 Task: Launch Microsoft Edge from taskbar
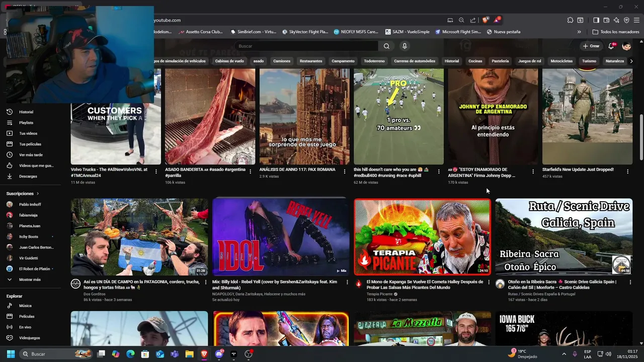click(x=130, y=354)
